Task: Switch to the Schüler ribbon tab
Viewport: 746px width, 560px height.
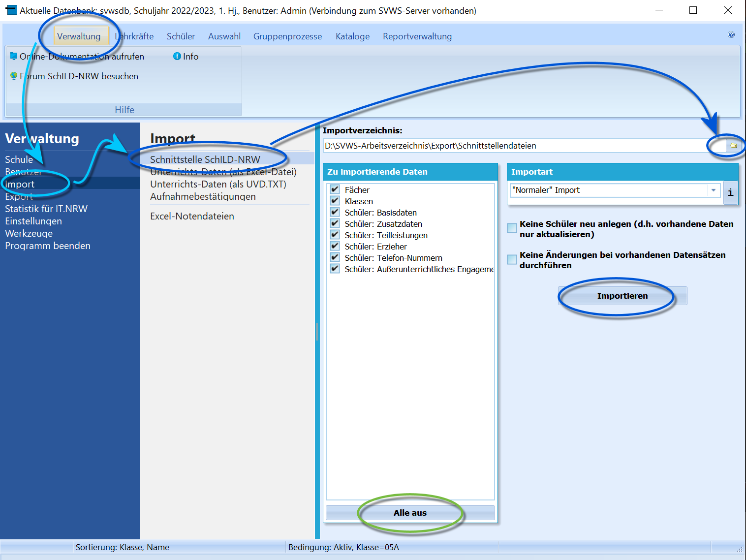Action: [x=181, y=36]
